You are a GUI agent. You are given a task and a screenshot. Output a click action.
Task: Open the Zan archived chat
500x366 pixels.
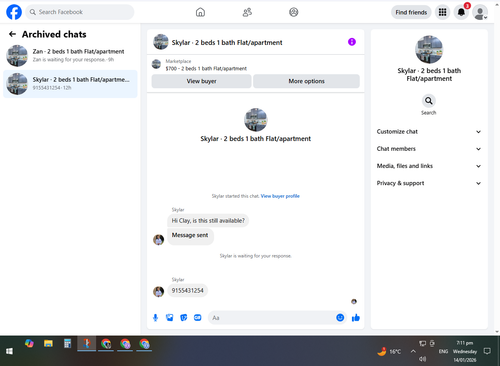click(70, 55)
